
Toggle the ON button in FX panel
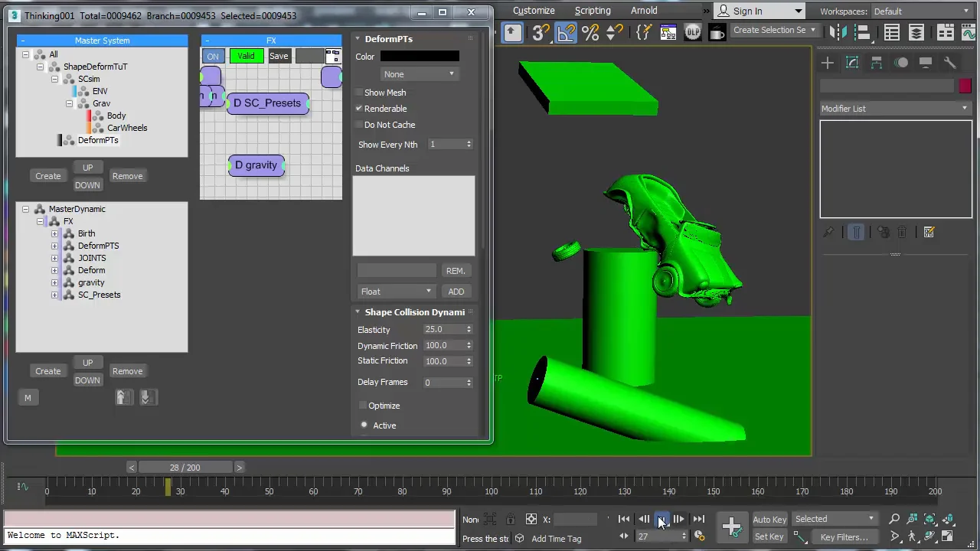coord(213,56)
